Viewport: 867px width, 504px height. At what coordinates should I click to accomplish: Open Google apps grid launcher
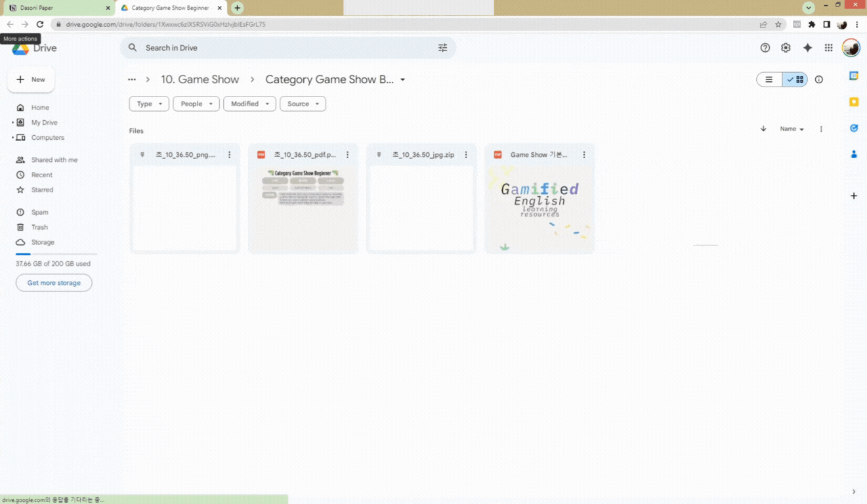[829, 48]
